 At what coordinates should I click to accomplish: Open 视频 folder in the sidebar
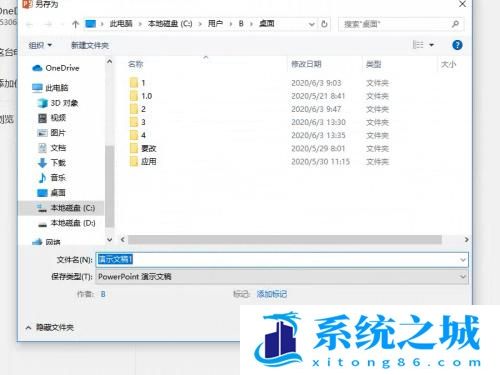(x=52, y=118)
